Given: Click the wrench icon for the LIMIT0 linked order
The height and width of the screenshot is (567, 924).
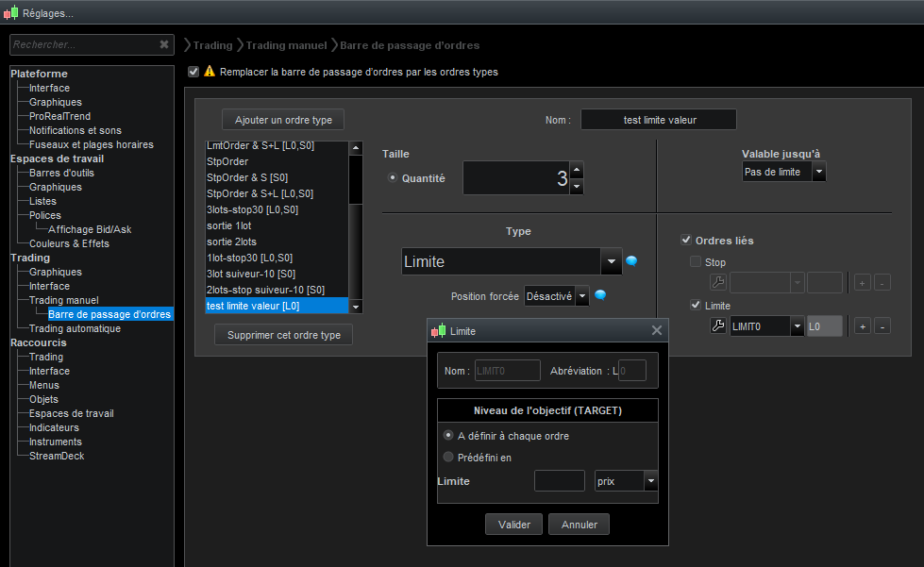Looking at the screenshot, I should click(717, 325).
